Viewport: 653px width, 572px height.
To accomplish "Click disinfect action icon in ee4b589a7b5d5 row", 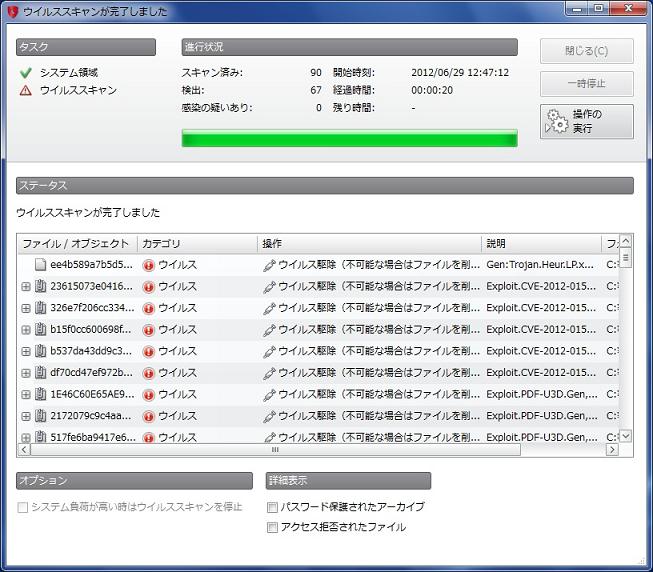I will coord(269,265).
